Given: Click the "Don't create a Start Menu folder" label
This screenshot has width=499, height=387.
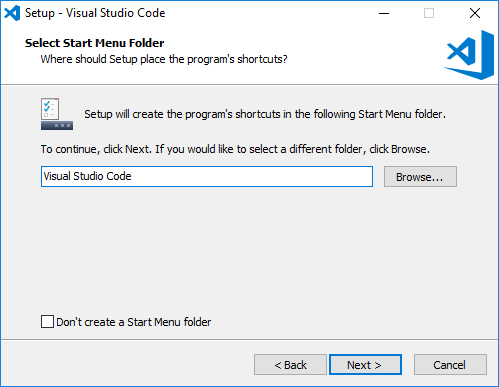Looking at the screenshot, I should pyautogui.click(x=134, y=322).
